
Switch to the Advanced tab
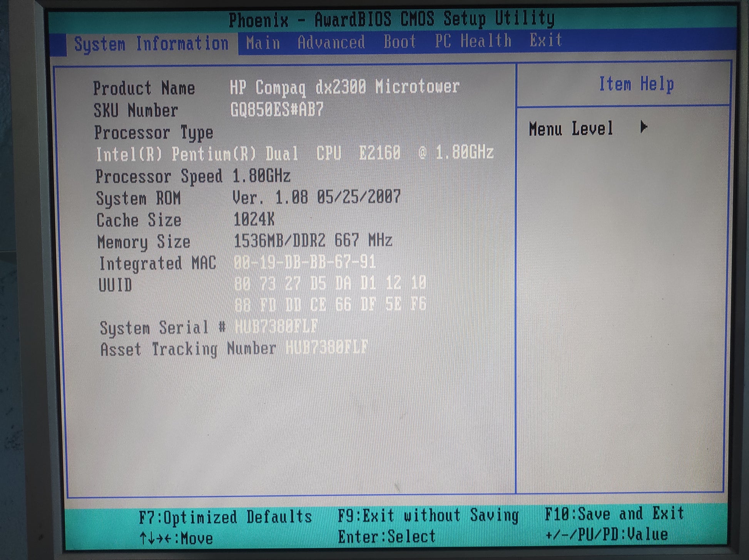pos(331,42)
